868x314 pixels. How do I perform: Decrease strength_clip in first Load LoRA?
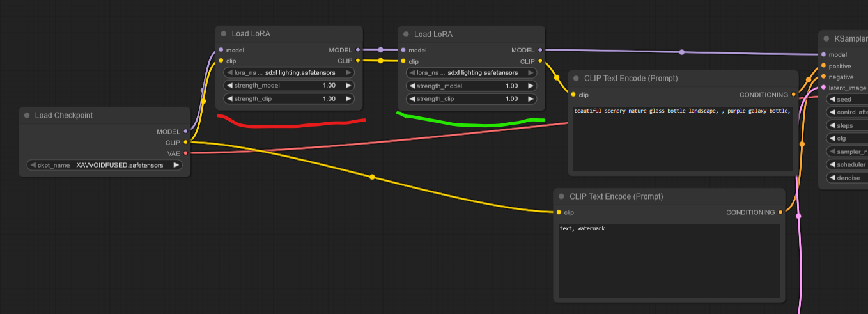click(229, 99)
